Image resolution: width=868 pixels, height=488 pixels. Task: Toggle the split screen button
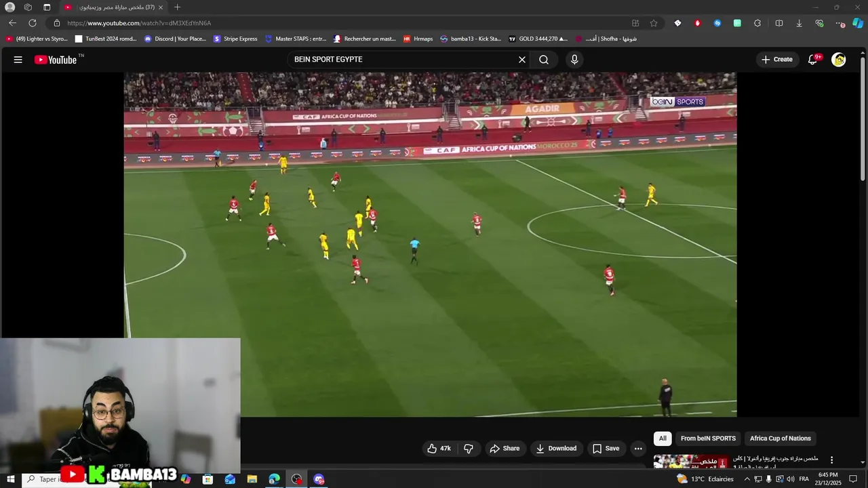779,23
